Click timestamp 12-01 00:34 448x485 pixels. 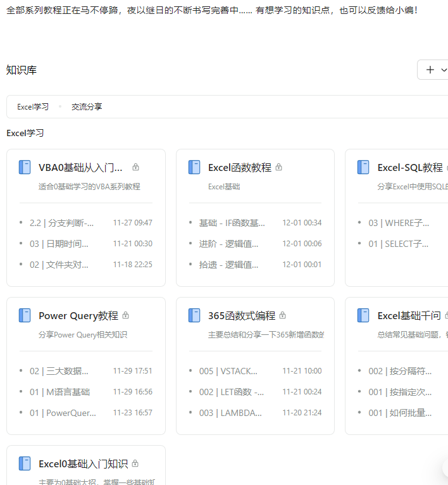(302, 223)
